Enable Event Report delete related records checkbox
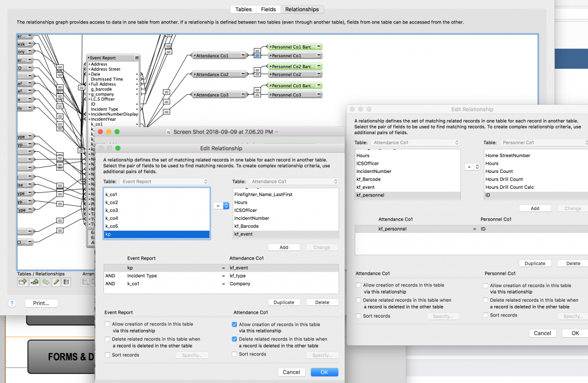This screenshot has width=588, height=383. point(108,339)
